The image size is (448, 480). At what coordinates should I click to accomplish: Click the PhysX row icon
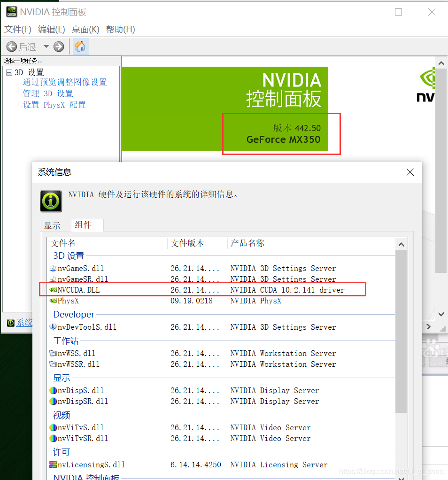click(x=53, y=301)
